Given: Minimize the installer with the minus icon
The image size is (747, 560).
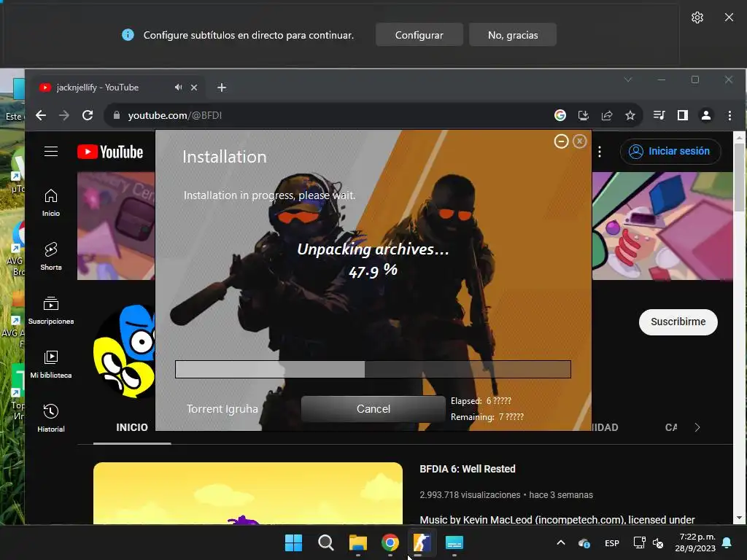Looking at the screenshot, I should (561, 141).
